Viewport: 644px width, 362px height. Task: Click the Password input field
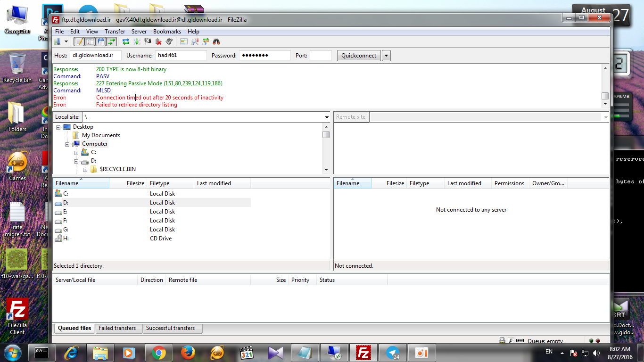(x=265, y=55)
